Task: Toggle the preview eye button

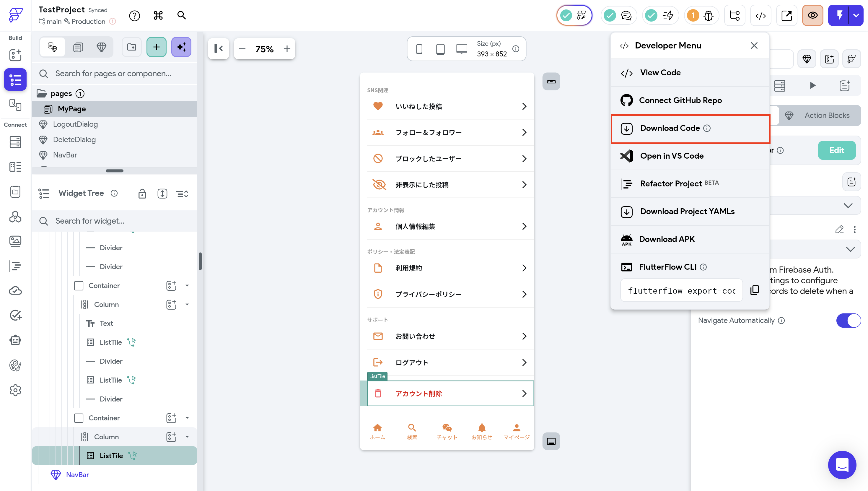Action: (812, 15)
